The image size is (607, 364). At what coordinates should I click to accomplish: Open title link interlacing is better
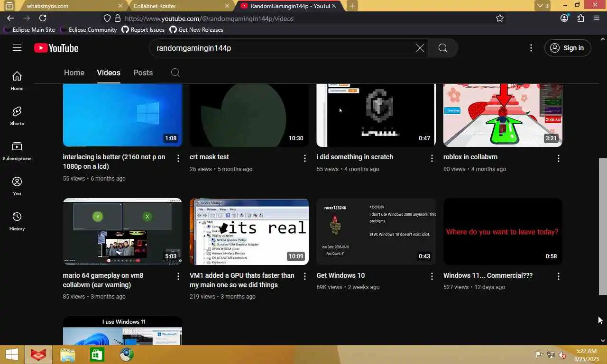(114, 162)
